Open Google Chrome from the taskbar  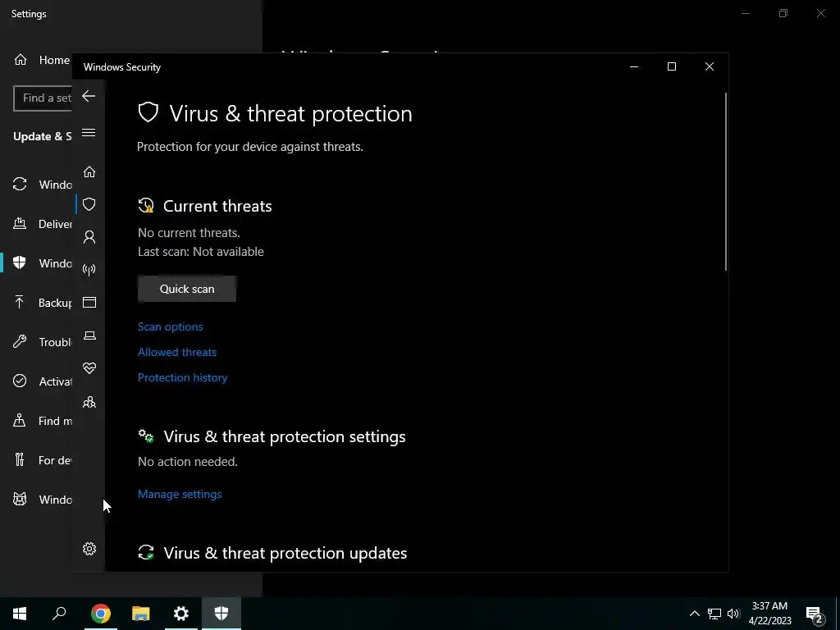(x=101, y=614)
